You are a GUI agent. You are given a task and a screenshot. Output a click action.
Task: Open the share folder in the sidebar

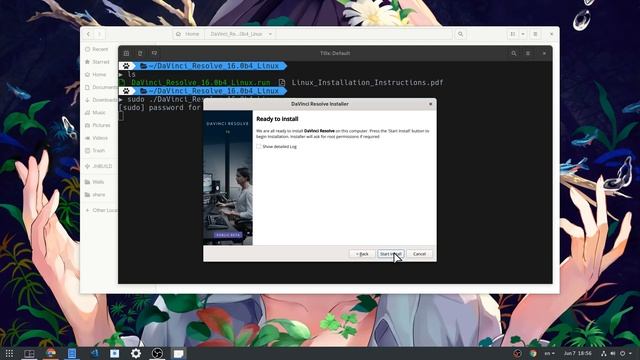point(95,195)
